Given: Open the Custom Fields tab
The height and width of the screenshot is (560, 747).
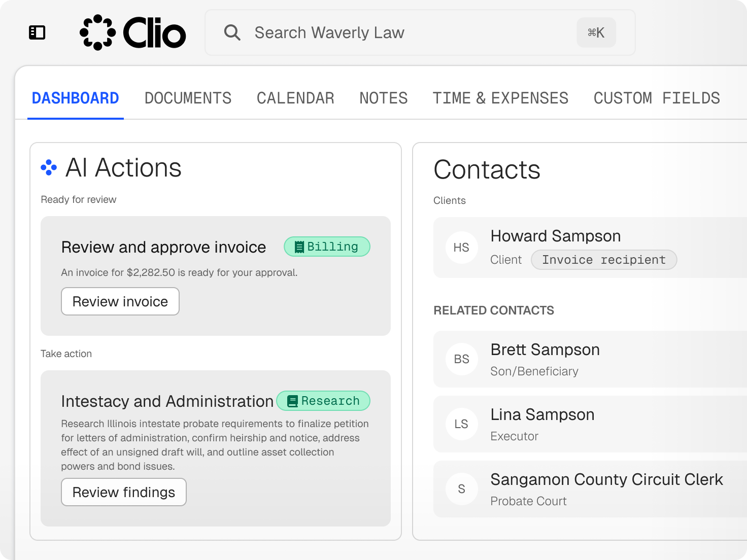Looking at the screenshot, I should pos(657,98).
